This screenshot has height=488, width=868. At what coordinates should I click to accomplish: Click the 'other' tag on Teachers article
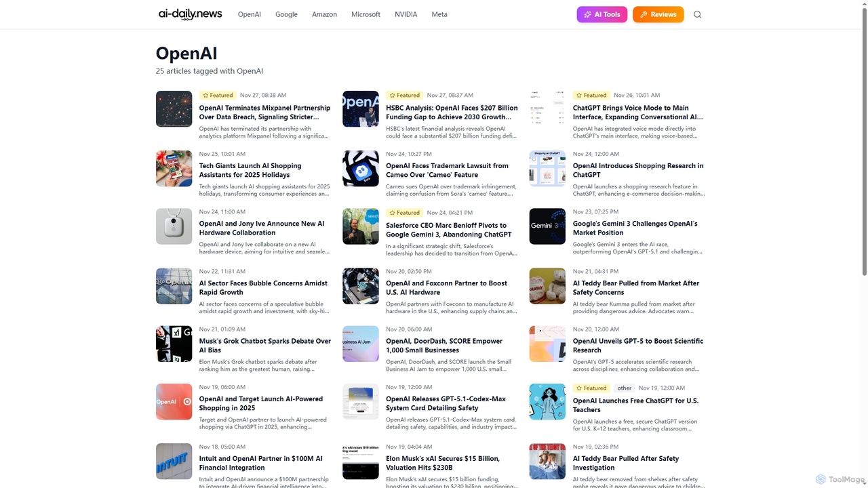tap(625, 388)
